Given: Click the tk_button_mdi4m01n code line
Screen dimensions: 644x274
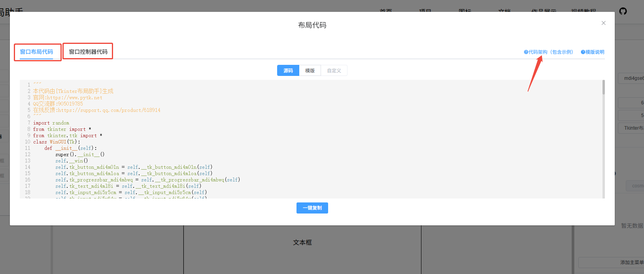Looking at the screenshot, I should 134,167.
